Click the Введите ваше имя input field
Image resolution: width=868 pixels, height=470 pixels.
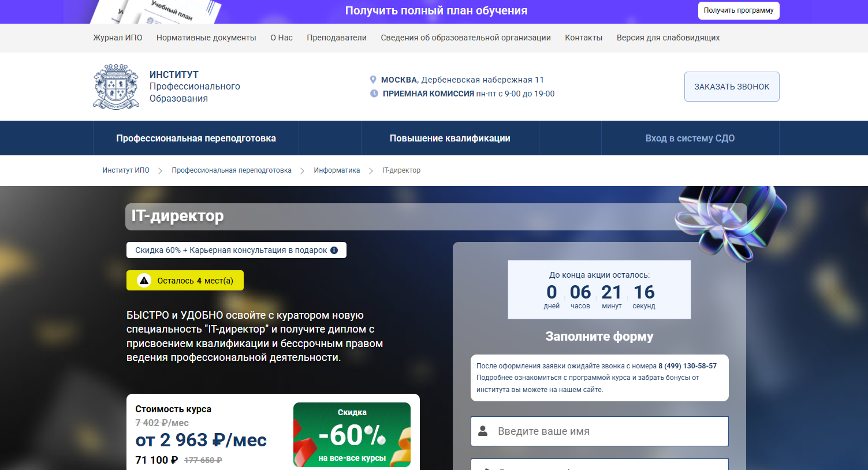click(x=606, y=431)
